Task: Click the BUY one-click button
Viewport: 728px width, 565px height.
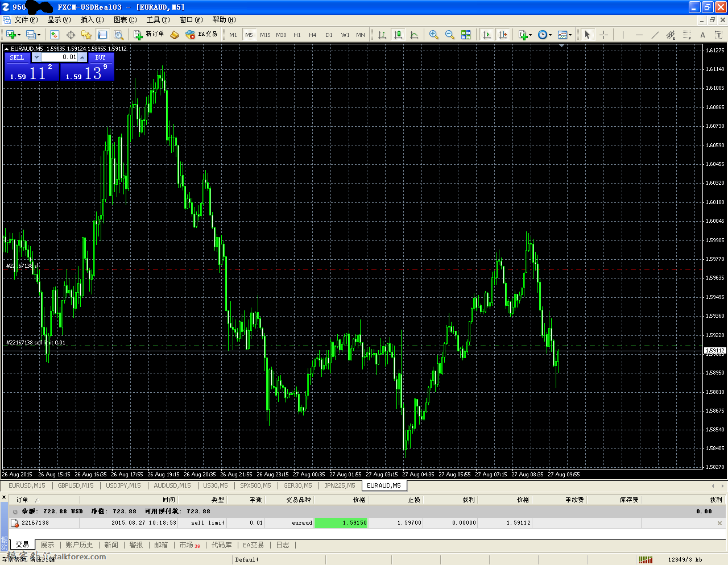Action: coord(101,57)
